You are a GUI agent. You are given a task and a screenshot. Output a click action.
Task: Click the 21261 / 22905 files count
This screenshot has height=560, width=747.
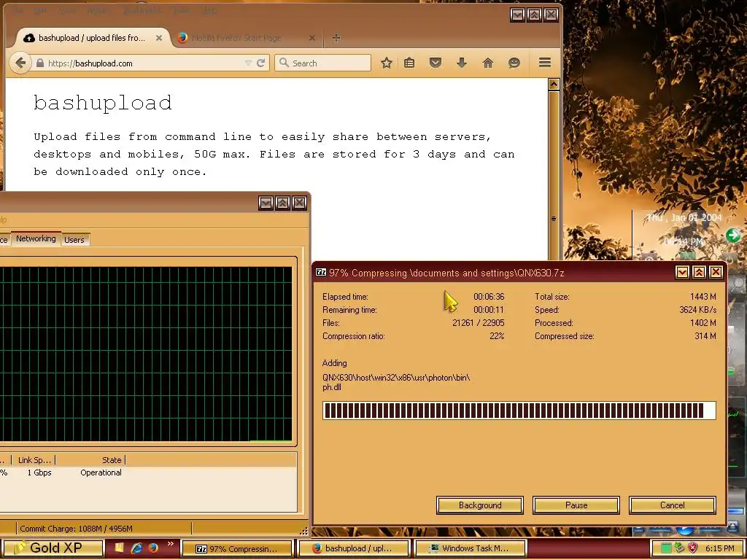479,323
